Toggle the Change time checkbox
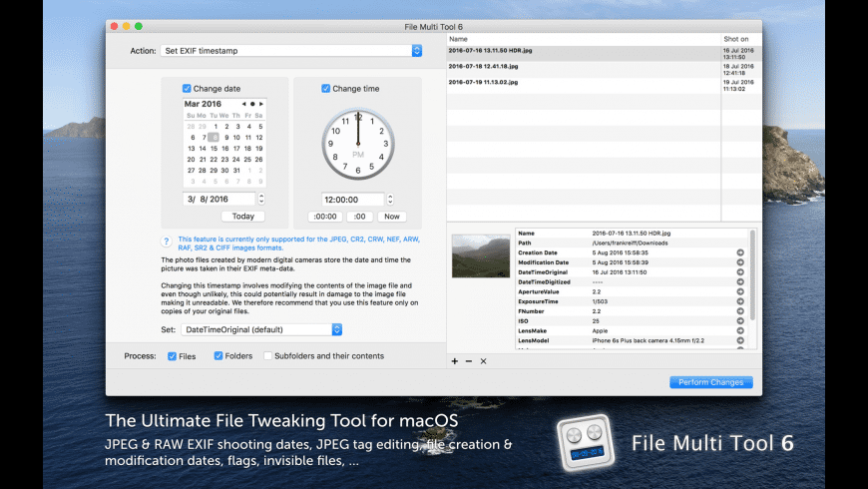This screenshot has height=489, width=868. (x=325, y=89)
